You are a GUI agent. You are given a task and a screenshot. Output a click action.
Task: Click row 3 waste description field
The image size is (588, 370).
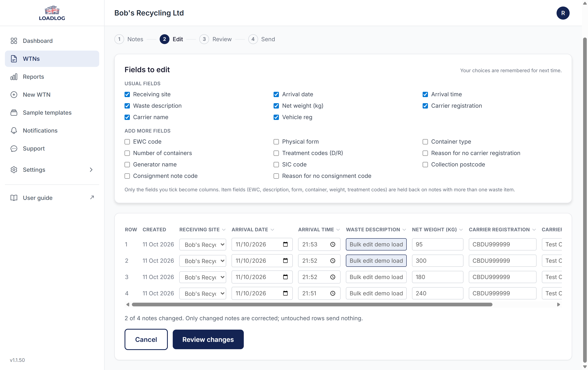pos(376,277)
